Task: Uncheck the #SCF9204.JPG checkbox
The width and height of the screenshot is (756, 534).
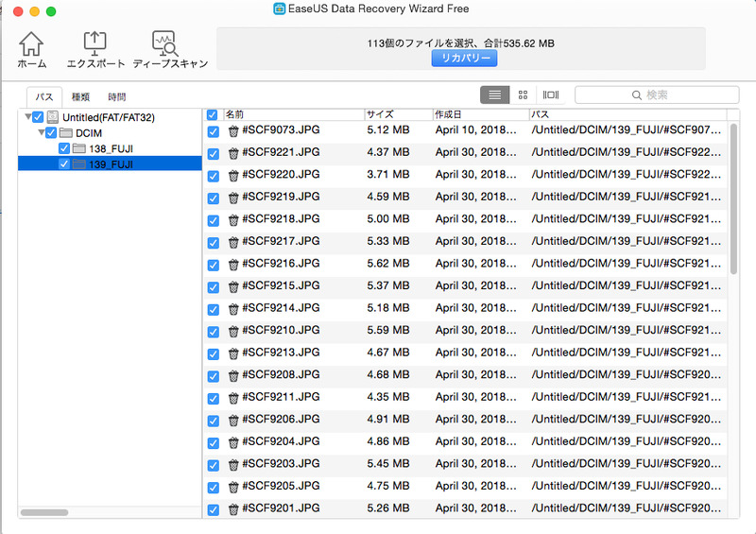Action: tap(214, 443)
